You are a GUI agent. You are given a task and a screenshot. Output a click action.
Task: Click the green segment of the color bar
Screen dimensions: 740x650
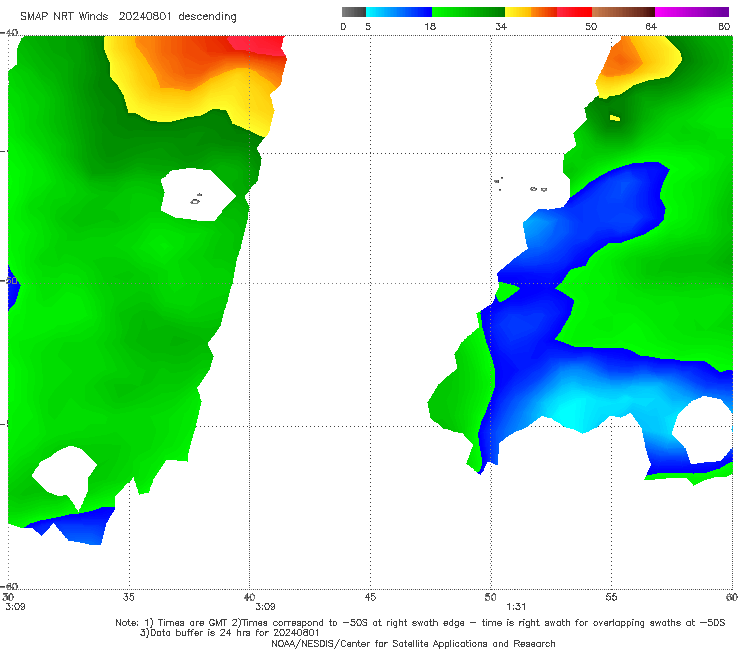tap(469, 12)
